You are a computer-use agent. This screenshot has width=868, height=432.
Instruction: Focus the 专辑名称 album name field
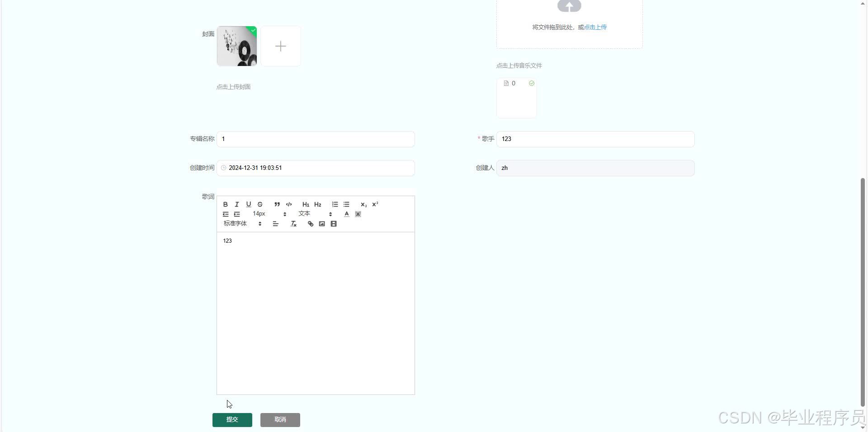pyautogui.click(x=316, y=139)
